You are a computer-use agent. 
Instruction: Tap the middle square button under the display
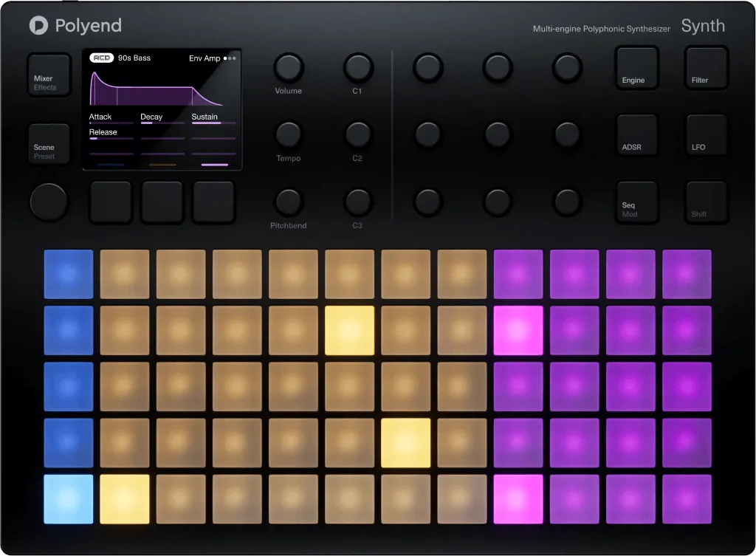click(162, 202)
